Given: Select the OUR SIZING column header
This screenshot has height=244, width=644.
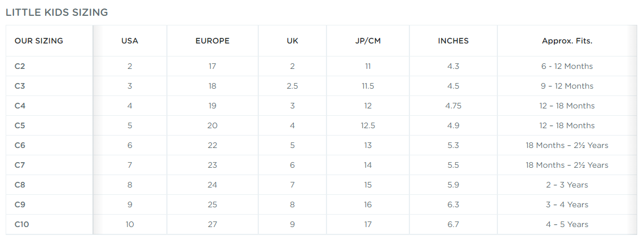Looking at the screenshot, I should [39, 41].
